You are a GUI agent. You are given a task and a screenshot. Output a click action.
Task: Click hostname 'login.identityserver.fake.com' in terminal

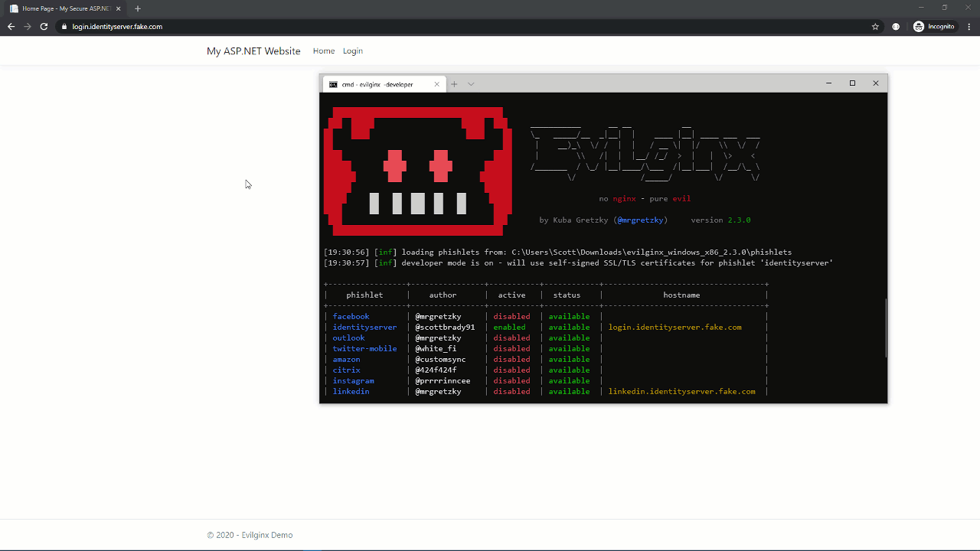click(675, 327)
